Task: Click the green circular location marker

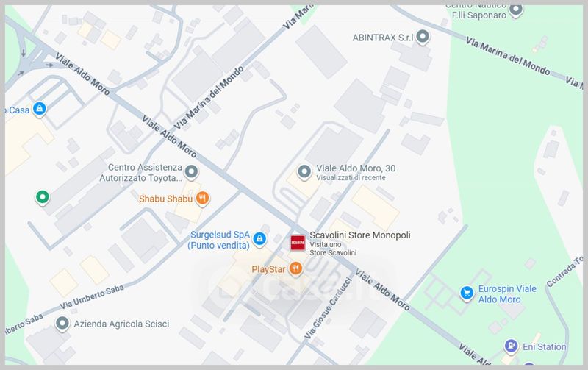Action: (43, 197)
